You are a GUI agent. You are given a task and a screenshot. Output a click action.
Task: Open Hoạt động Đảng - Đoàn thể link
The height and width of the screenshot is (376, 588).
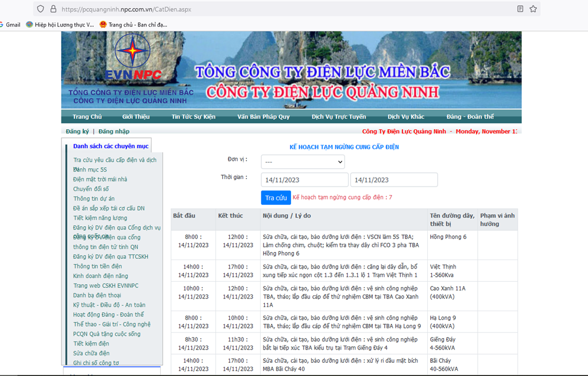109,315
